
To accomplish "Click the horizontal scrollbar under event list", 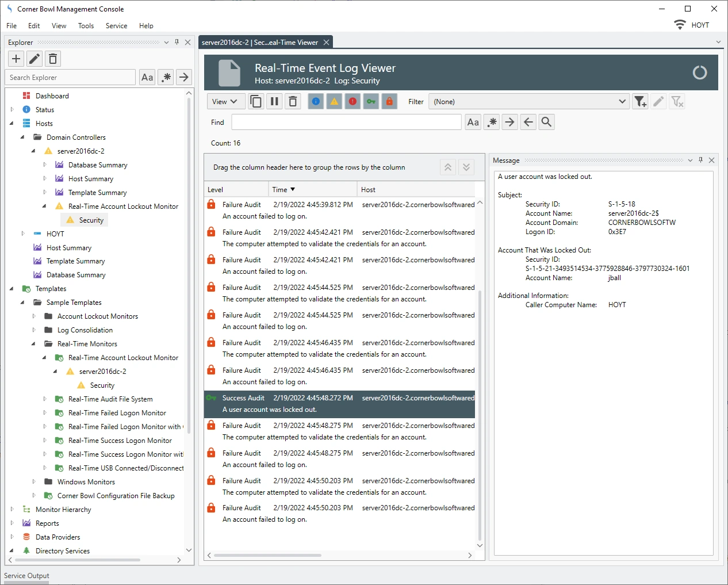I will pos(267,555).
